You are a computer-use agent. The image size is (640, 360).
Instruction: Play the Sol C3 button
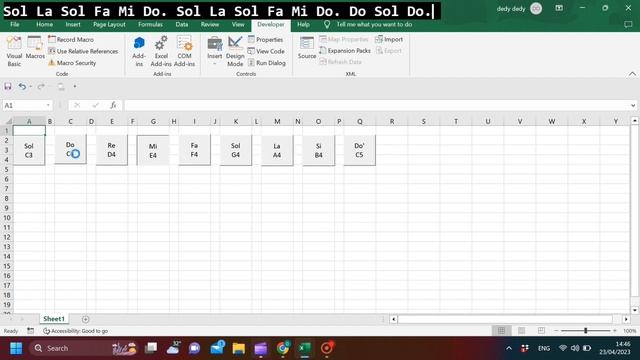29,151
